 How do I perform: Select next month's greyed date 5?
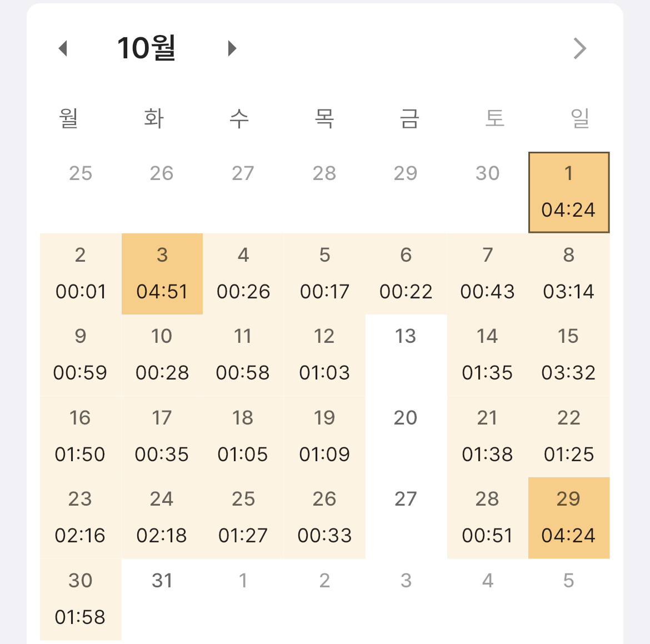568,581
